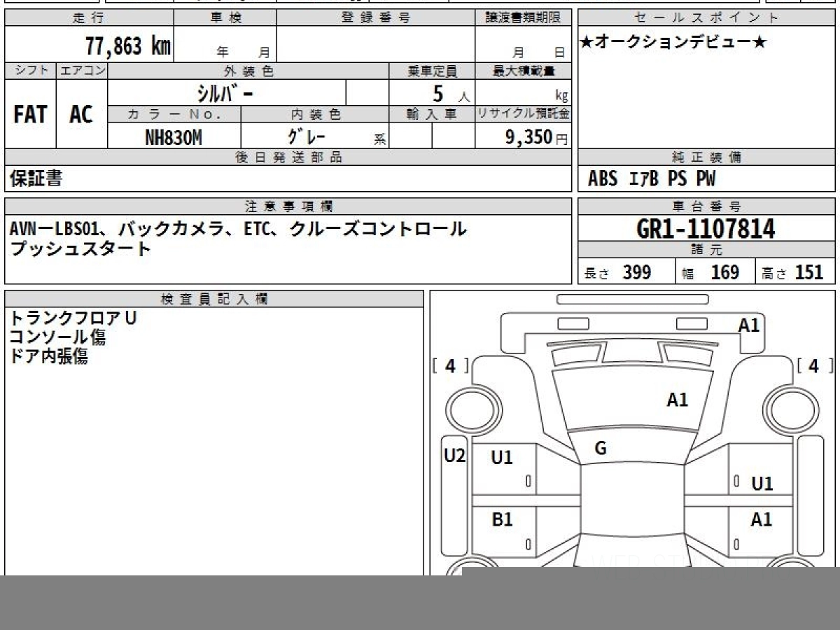
Task: Select the 乗車定員 header
Action: [432, 71]
